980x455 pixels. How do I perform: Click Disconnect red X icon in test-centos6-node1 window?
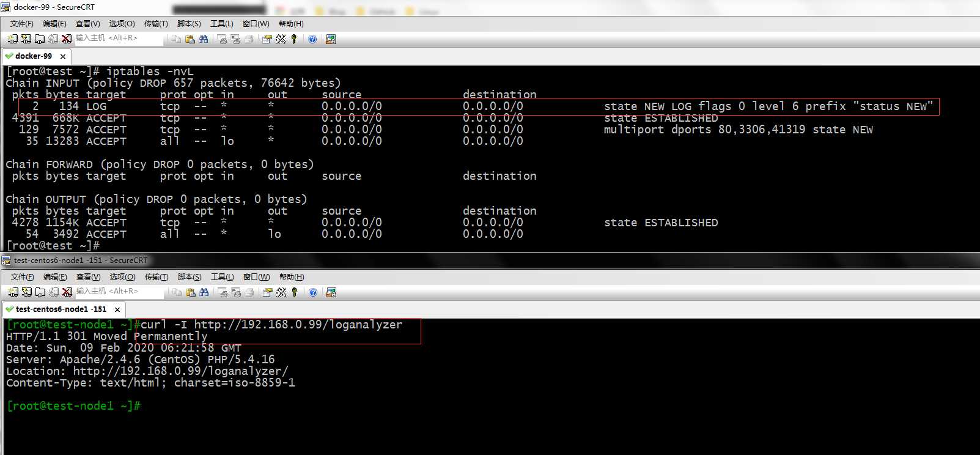(67, 292)
